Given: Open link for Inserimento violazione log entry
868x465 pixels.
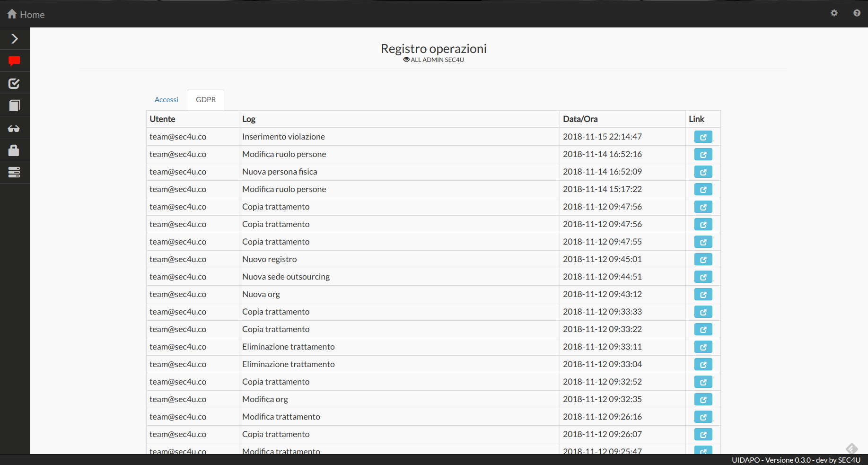Looking at the screenshot, I should pyautogui.click(x=703, y=137).
